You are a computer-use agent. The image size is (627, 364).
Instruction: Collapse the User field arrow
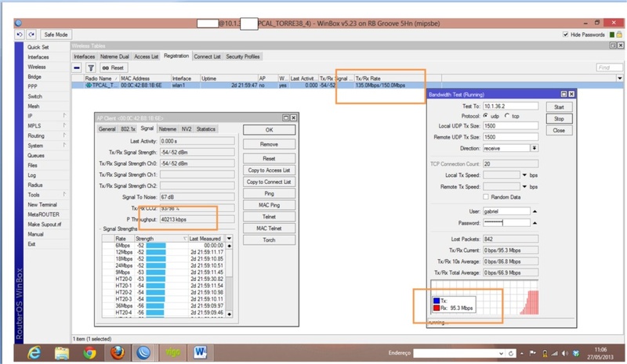click(x=535, y=211)
